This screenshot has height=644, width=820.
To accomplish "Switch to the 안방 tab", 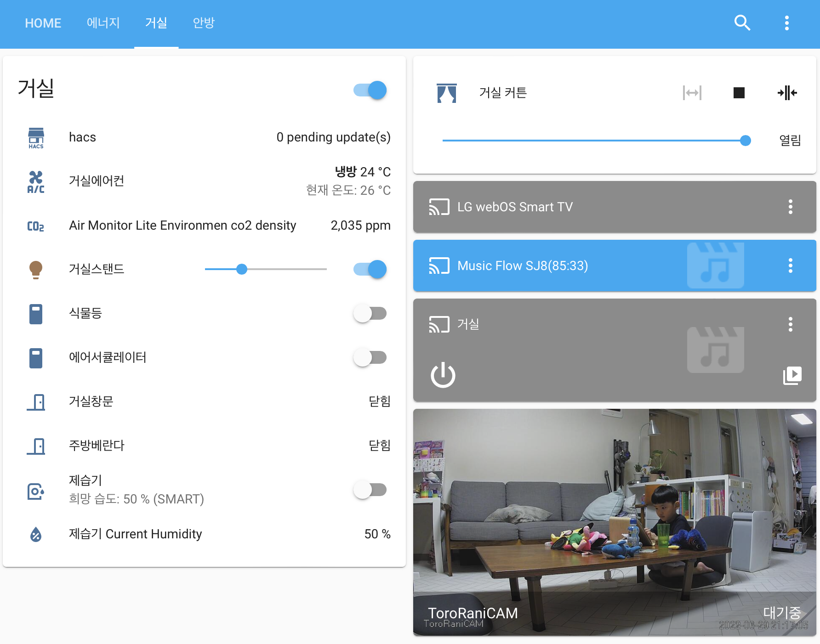I will [x=204, y=23].
